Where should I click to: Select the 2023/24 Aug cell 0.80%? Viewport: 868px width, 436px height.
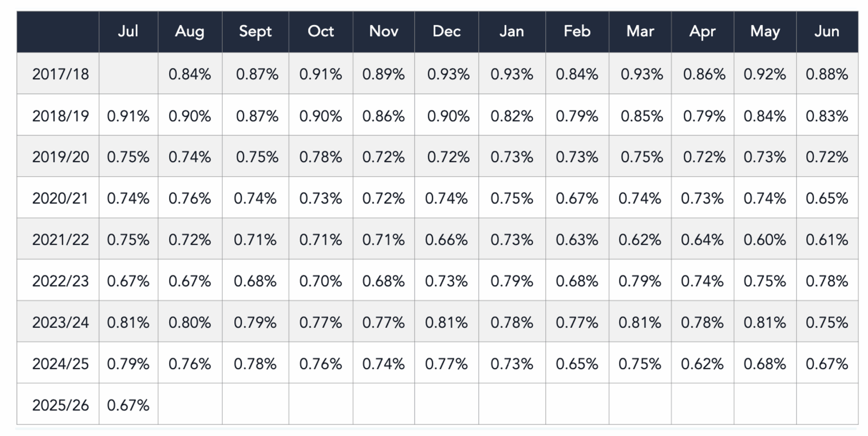[x=189, y=322]
